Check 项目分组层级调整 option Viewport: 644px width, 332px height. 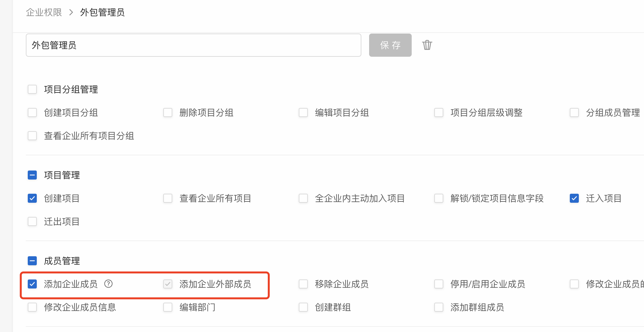click(x=439, y=112)
